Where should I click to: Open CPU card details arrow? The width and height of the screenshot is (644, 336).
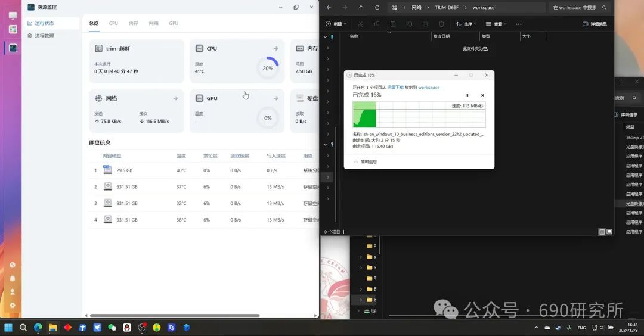(x=275, y=48)
